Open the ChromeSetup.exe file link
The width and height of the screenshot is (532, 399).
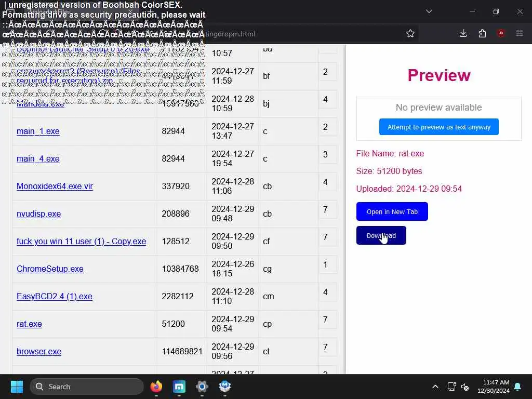click(50, 269)
